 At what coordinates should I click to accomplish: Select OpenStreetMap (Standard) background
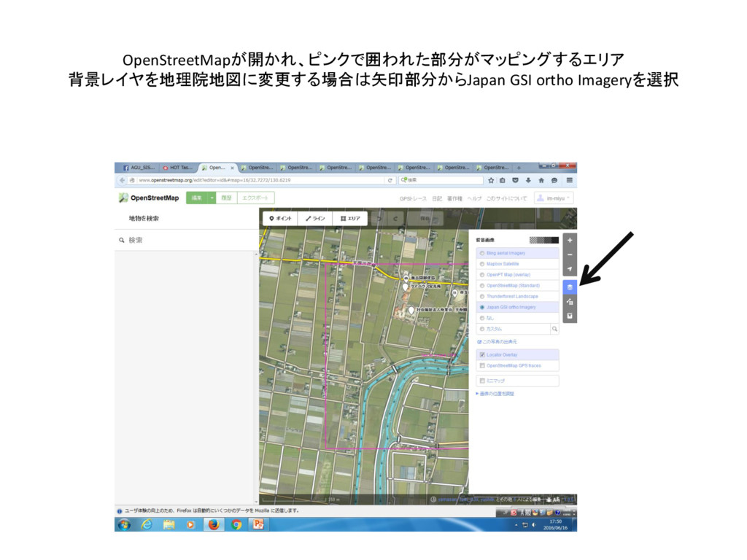tap(517, 286)
